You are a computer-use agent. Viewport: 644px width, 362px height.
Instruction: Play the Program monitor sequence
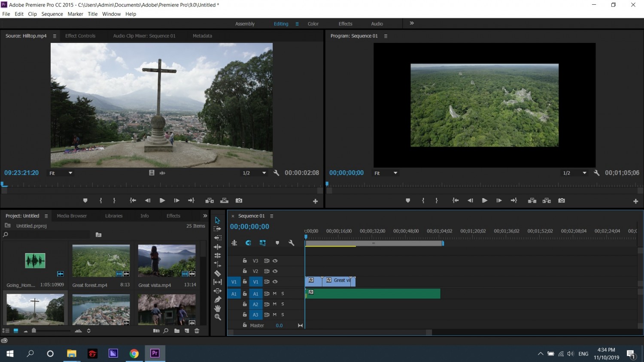(484, 200)
